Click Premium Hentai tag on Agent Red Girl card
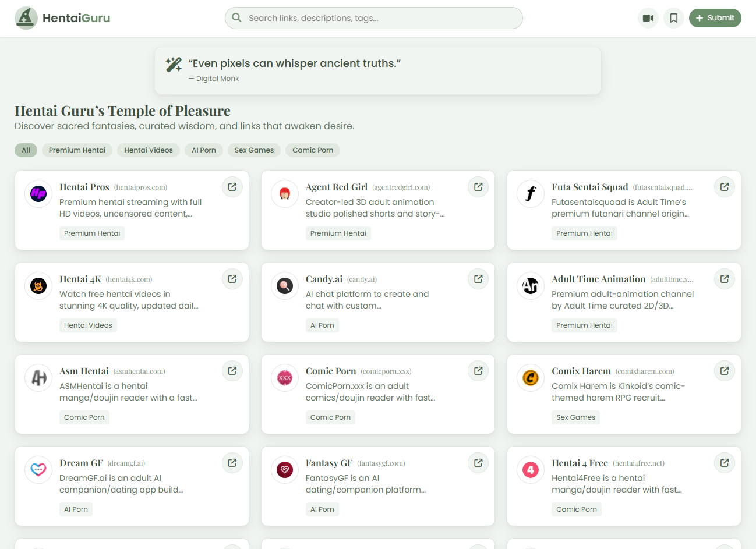Screen dimensions: 756x549 pos(338,233)
